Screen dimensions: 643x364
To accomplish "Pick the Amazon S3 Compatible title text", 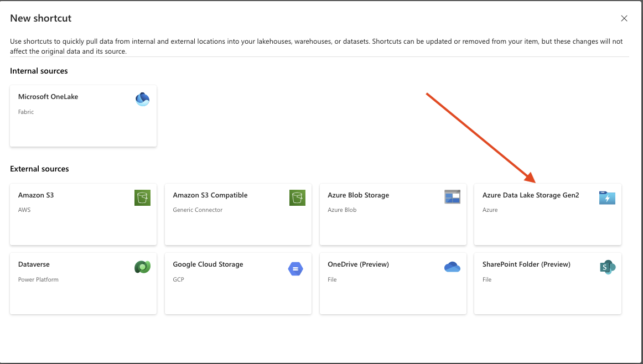I will point(210,195).
